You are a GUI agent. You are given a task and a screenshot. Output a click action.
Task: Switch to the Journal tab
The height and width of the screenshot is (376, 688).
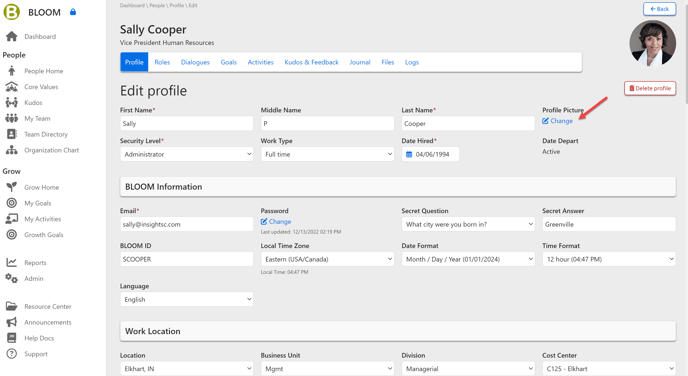pyautogui.click(x=360, y=62)
